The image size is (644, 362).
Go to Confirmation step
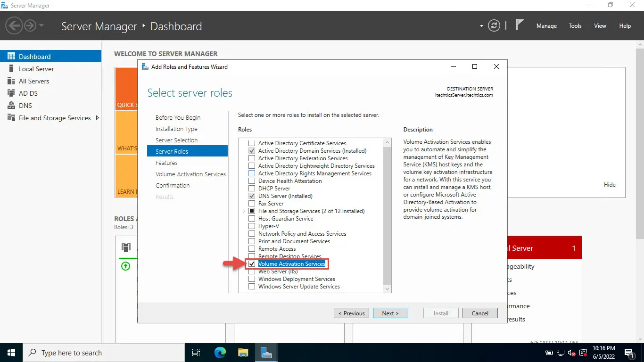pyautogui.click(x=173, y=186)
